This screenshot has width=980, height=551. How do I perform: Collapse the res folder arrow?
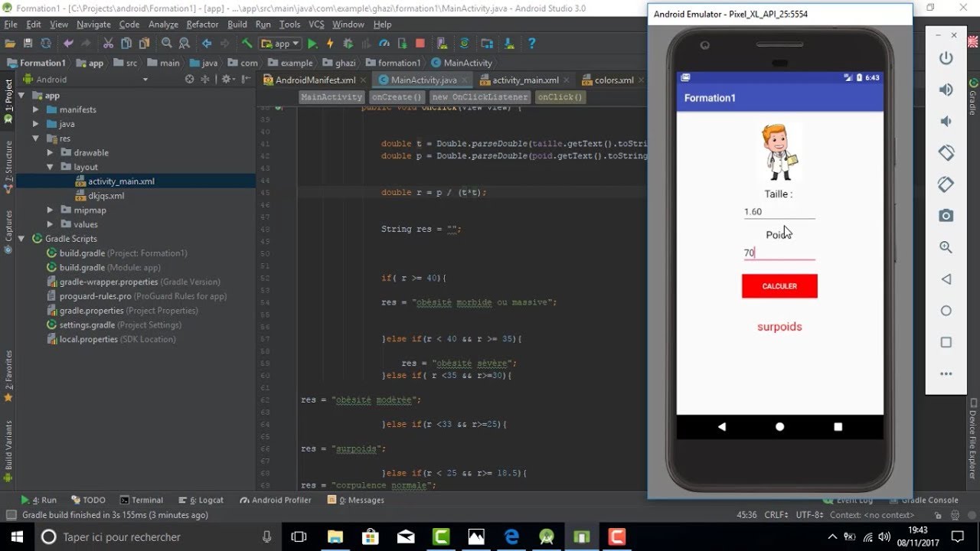coord(36,139)
